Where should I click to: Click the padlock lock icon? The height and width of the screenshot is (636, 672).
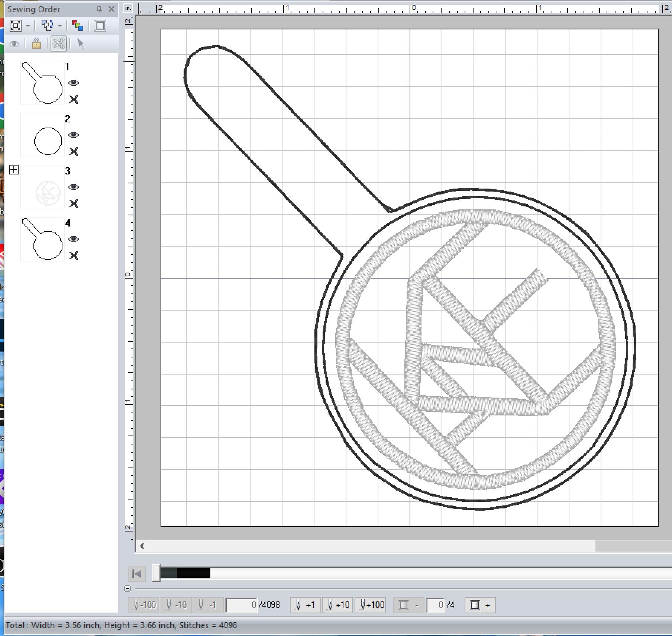pos(36,44)
